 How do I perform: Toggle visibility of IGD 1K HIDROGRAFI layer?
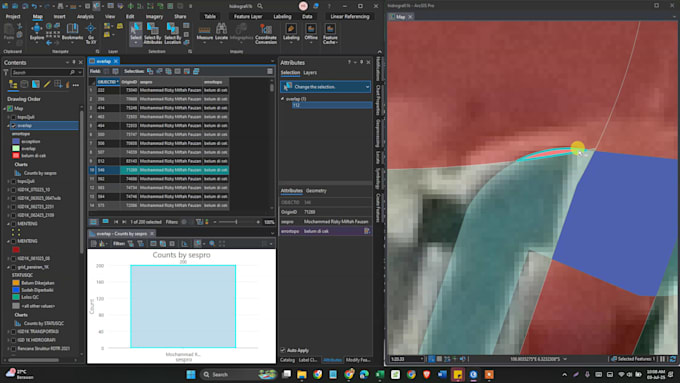coord(13,340)
